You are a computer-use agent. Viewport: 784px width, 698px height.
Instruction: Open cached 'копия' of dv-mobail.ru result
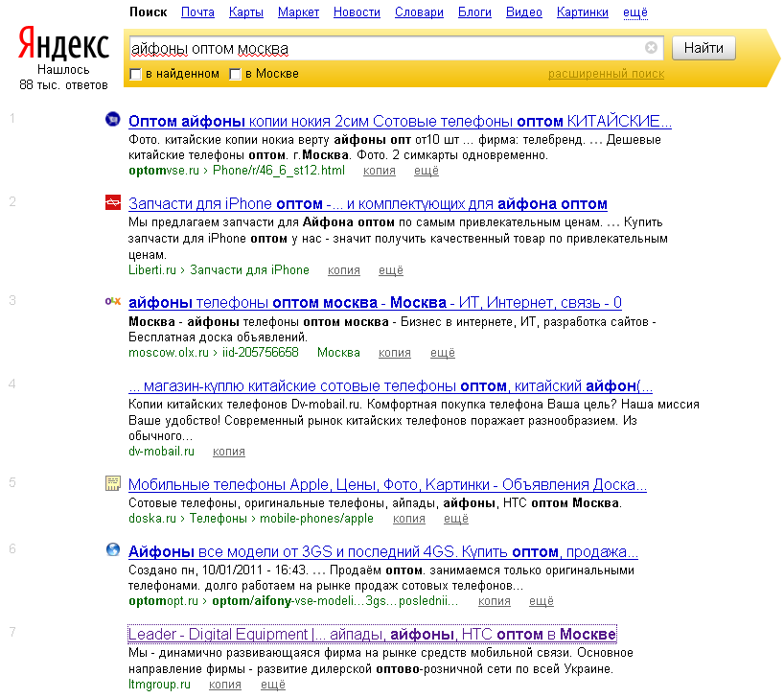(x=228, y=452)
